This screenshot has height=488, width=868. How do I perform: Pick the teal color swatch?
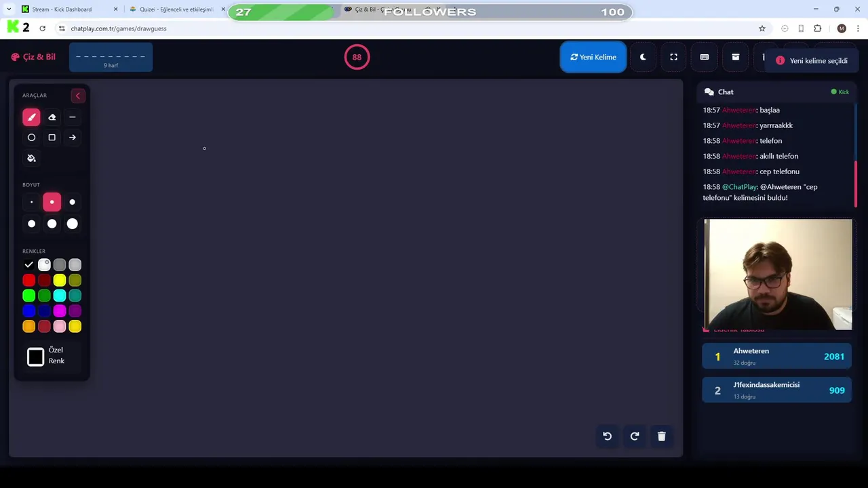[75, 296]
